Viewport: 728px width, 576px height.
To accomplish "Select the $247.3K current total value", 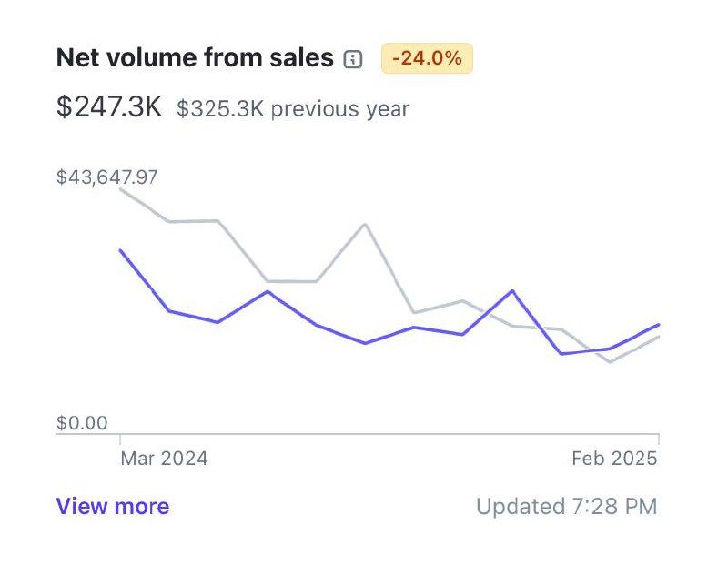I will tap(109, 107).
